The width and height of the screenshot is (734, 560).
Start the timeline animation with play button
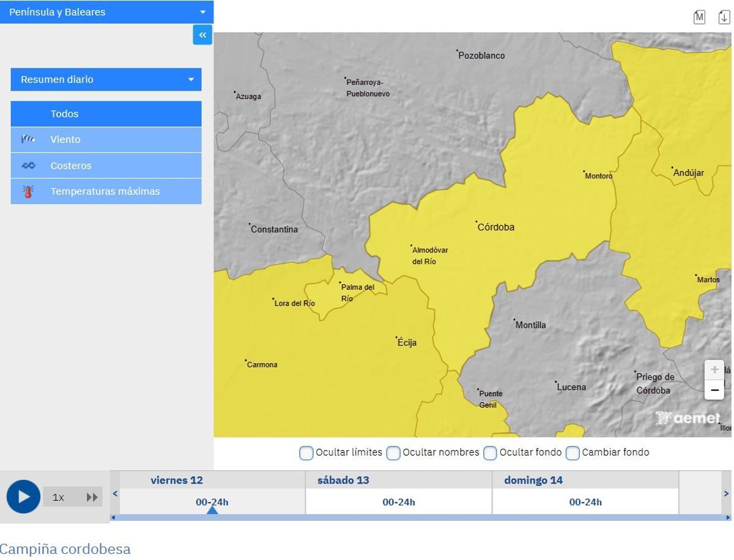pos(23,496)
